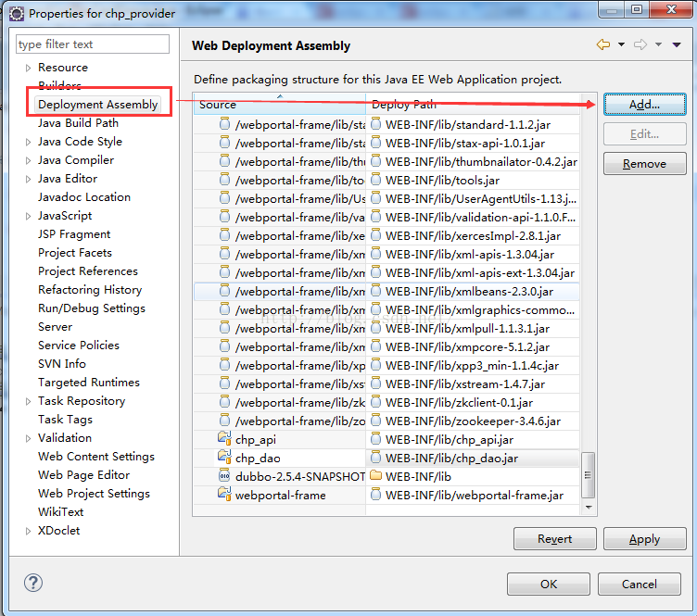Click the chp_api project source icon

coord(224,439)
